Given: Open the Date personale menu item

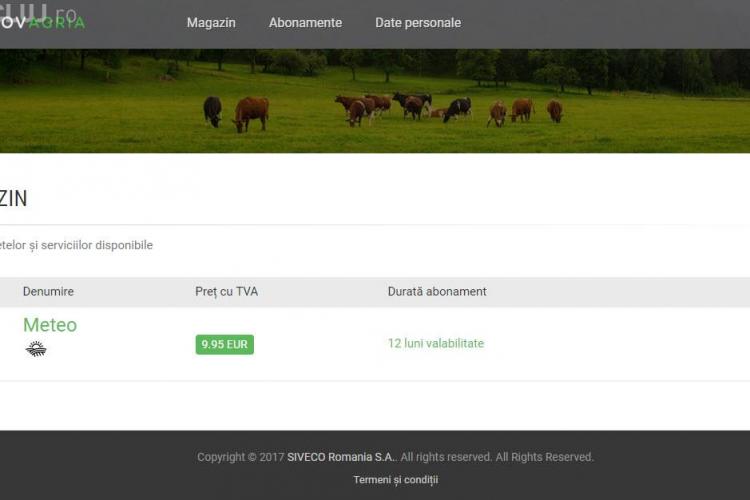Looking at the screenshot, I should tap(418, 23).
